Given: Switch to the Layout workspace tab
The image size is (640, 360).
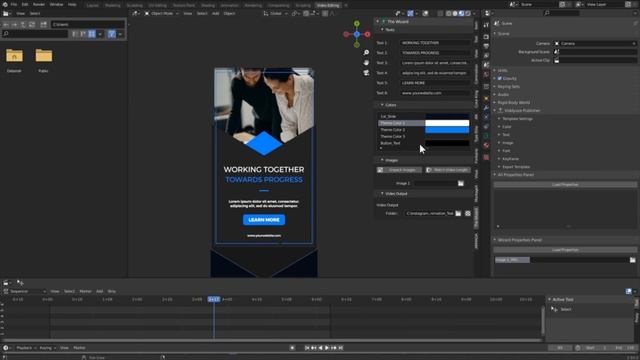Looking at the screenshot, I should (x=93, y=5).
